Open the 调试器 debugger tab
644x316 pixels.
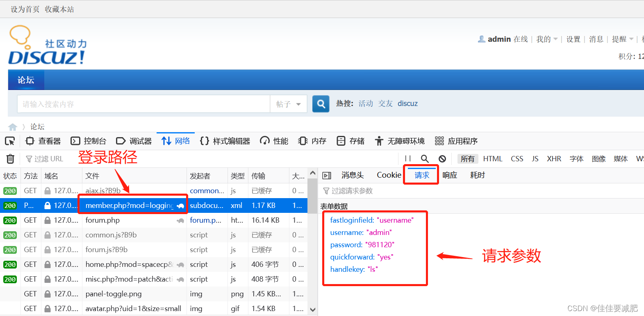click(134, 141)
